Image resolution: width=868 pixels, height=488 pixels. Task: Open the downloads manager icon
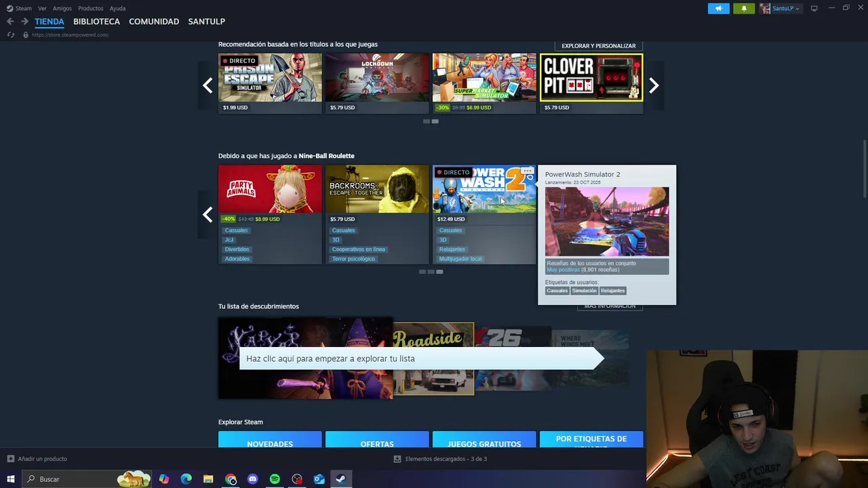pos(397,459)
